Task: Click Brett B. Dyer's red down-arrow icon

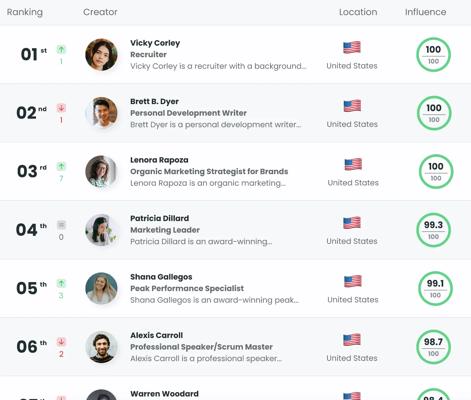Action: [61, 108]
